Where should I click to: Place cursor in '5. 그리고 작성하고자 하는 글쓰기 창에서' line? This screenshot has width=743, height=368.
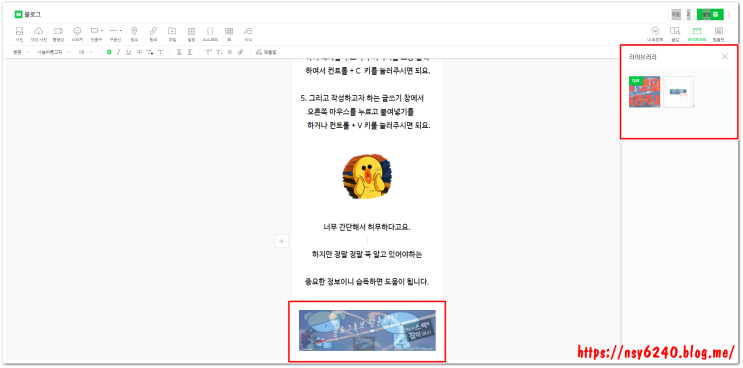coord(362,99)
